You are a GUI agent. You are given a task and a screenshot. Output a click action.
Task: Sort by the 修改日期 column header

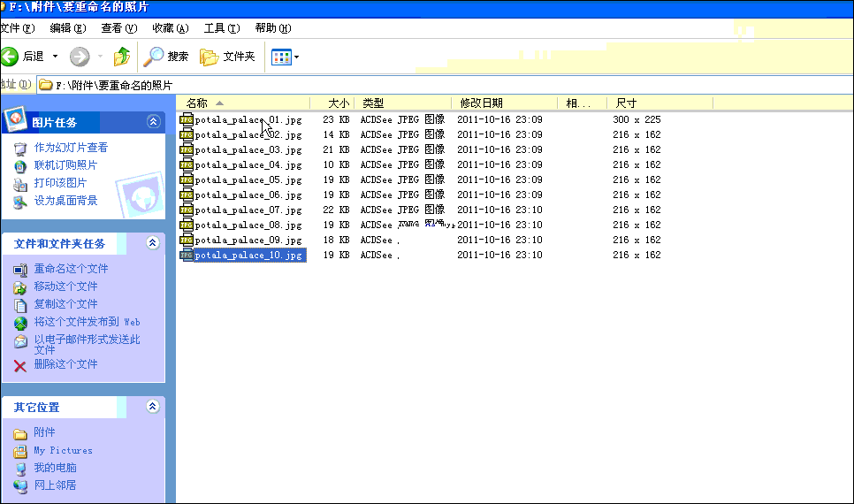click(482, 103)
